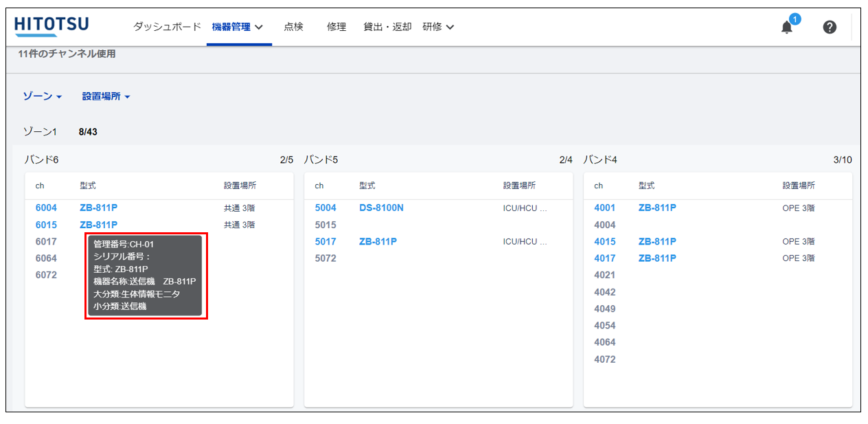
Task: Open the 修理 menu item
Action: click(336, 27)
